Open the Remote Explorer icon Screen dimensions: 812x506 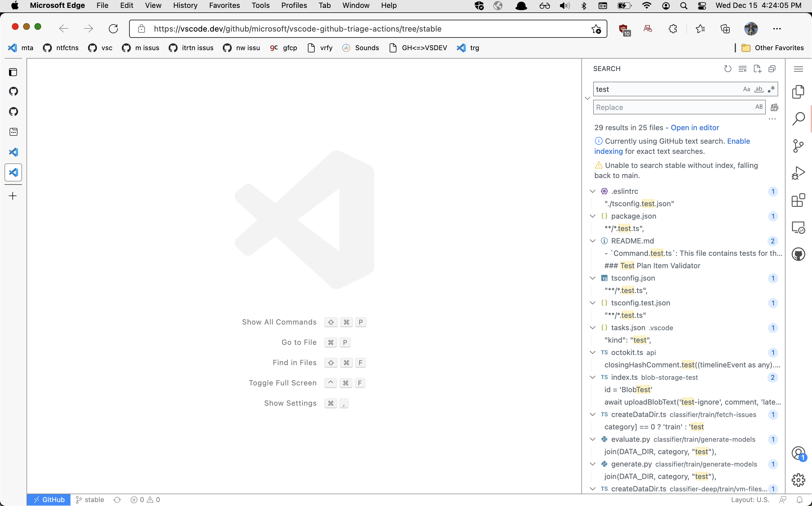[x=798, y=227]
